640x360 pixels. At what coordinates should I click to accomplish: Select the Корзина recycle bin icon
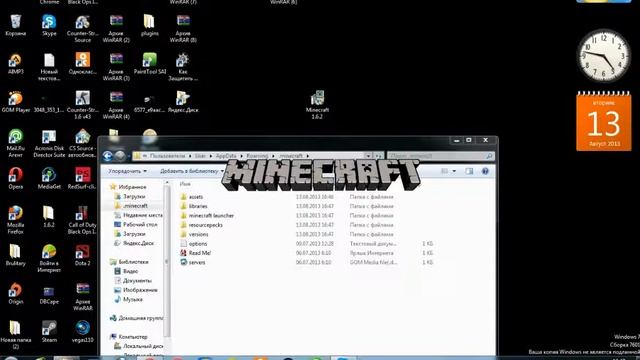click(16, 25)
